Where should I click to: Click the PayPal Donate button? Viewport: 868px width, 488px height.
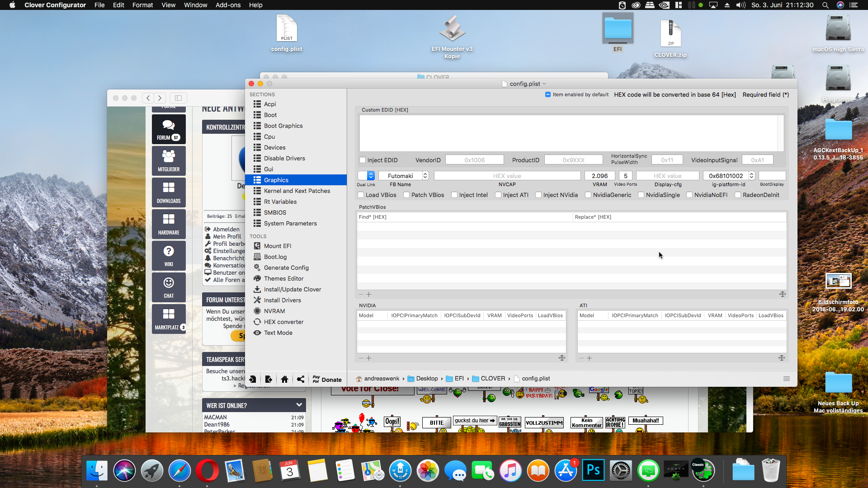tap(327, 380)
